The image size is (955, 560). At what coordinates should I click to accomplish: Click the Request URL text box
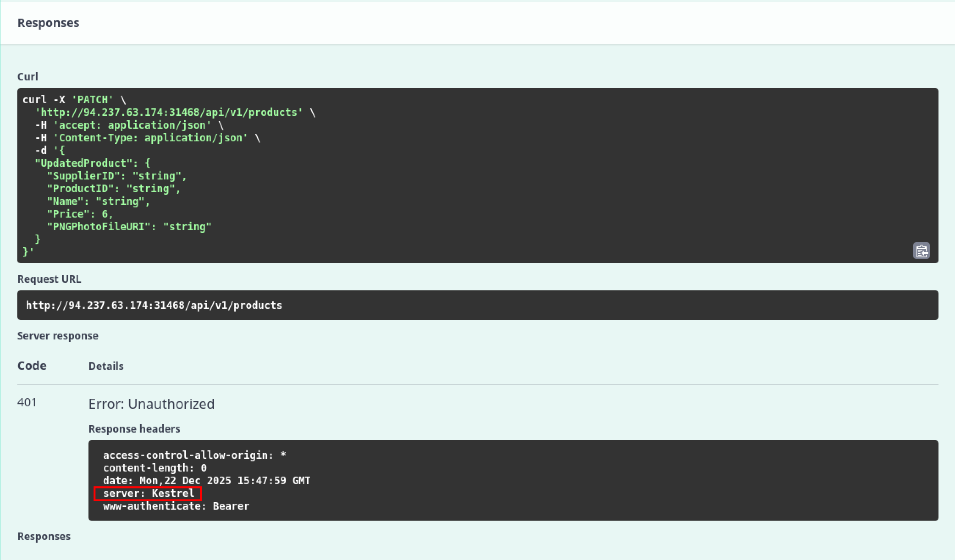[x=477, y=305]
